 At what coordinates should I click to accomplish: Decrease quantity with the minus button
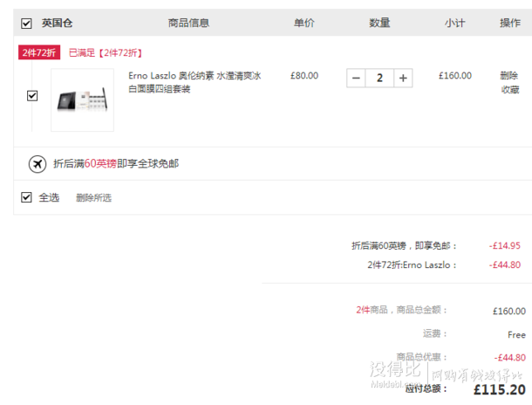pyautogui.click(x=356, y=78)
